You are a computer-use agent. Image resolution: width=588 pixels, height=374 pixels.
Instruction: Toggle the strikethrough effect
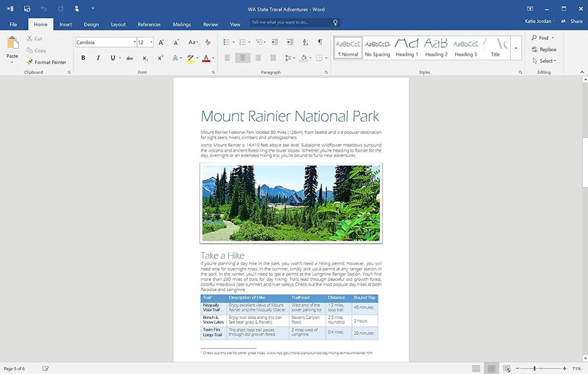coord(129,58)
